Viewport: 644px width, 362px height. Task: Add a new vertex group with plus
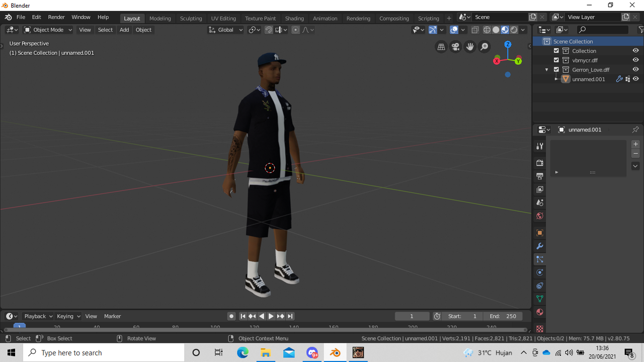[635, 144]
